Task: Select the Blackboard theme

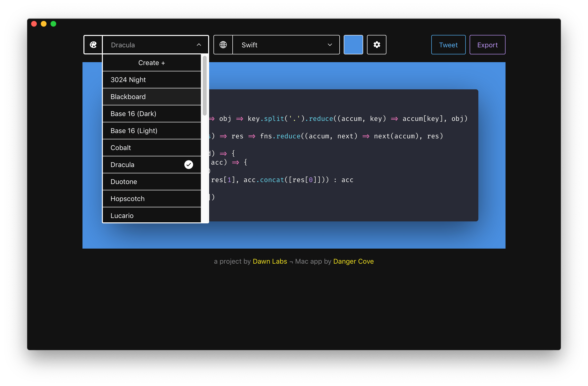Action: coord(152,97)
